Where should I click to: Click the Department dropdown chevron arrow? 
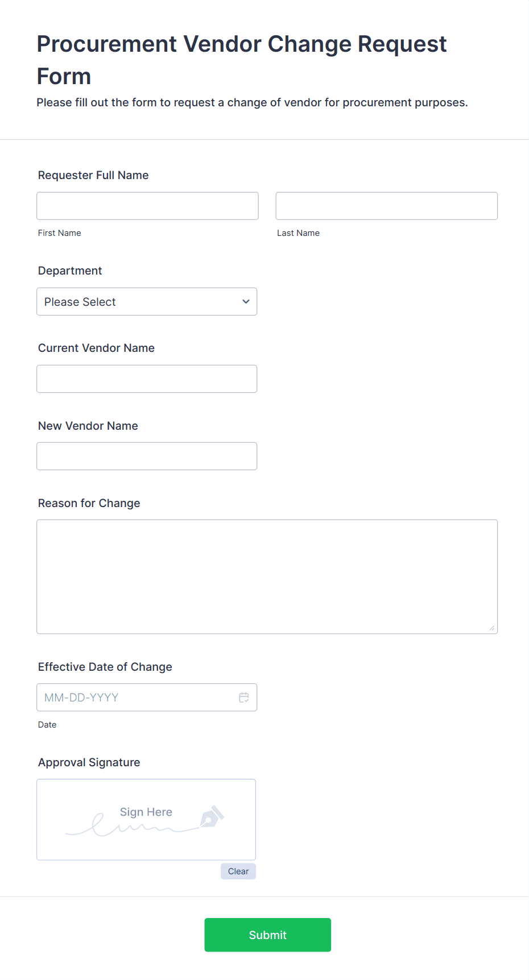pos(245,301)
